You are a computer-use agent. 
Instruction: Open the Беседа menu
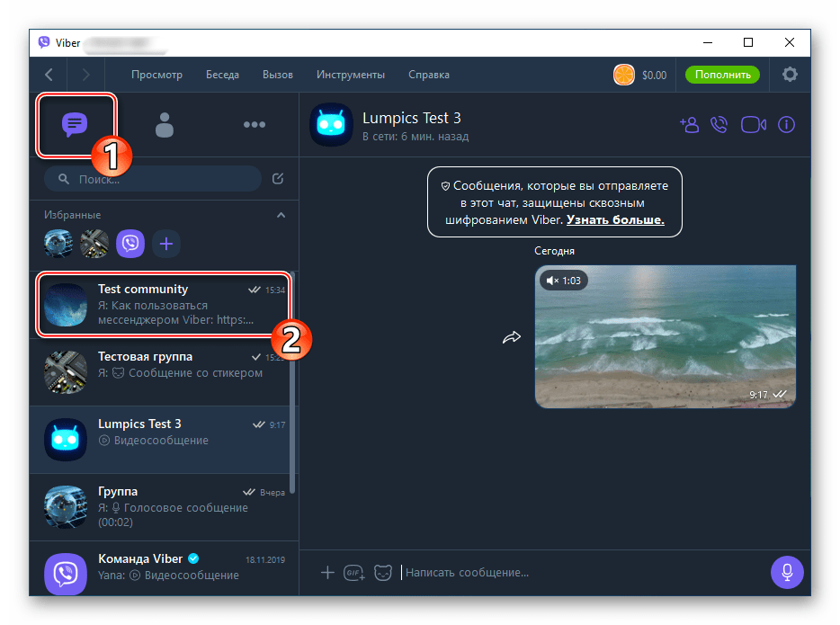click(222, 75)
